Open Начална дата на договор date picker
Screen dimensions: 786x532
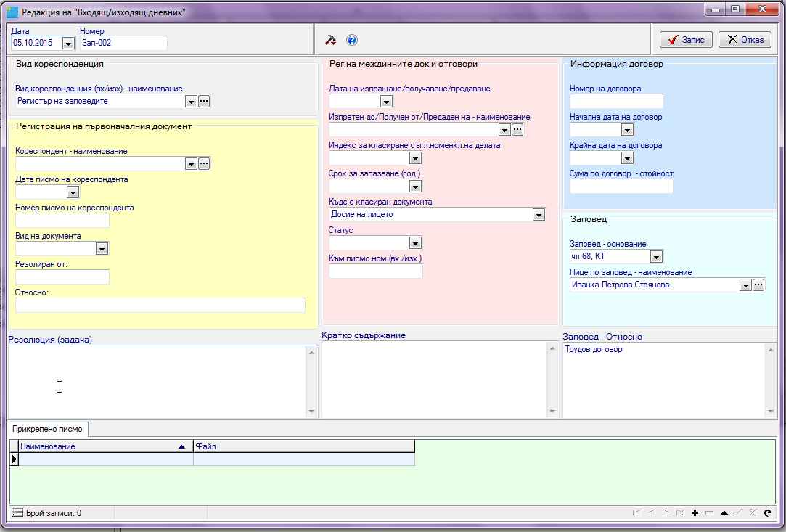[627, 130]
